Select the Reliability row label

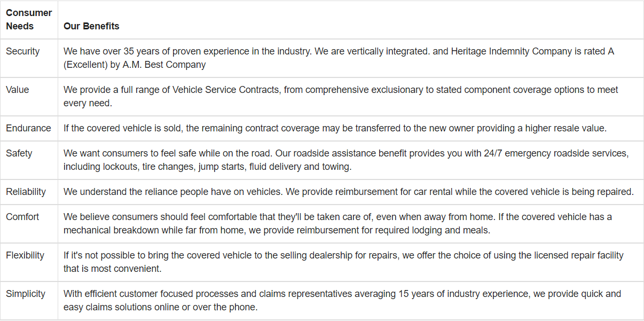[x=26, y=192]
